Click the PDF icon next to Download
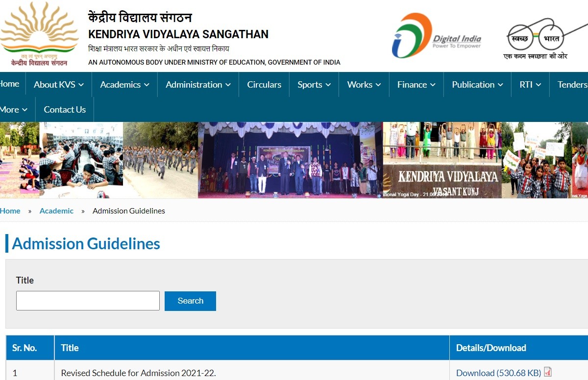This screenshot has width=588, height=380. pos(548,372)
